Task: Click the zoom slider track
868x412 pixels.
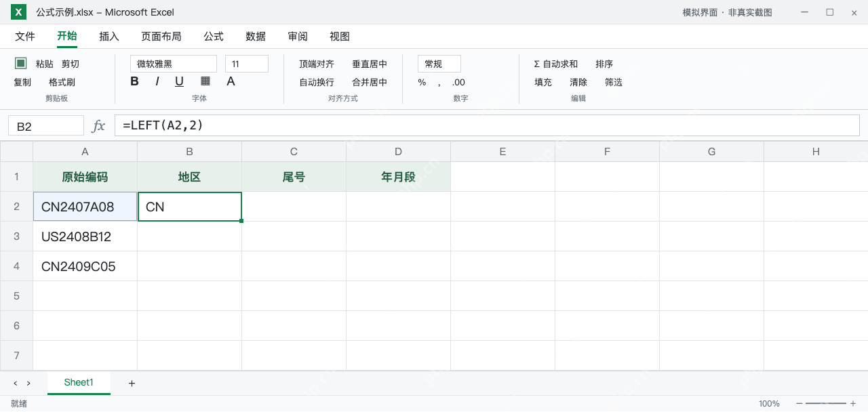Action: tap(826, 403)
